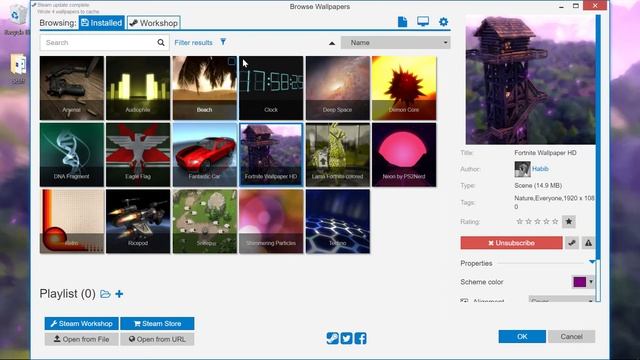Viewport: 640px width, 360px height.
Task: Add a new playlist with plus icon
Action: (119, 294)
